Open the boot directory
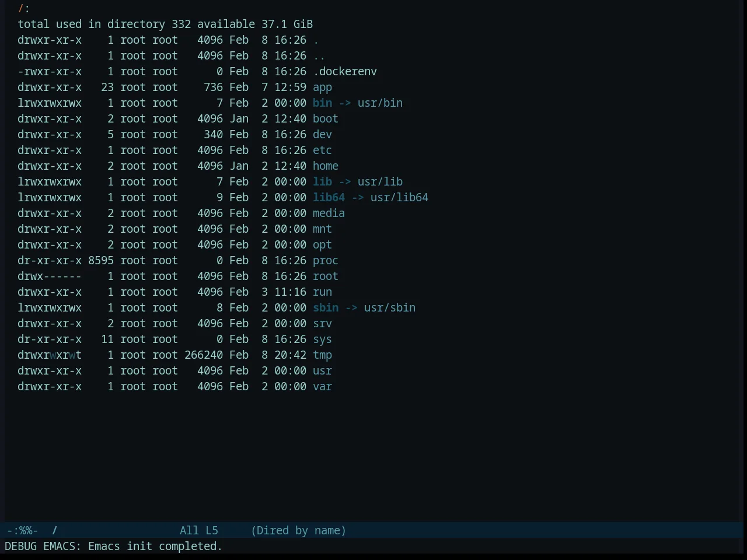 326,119
